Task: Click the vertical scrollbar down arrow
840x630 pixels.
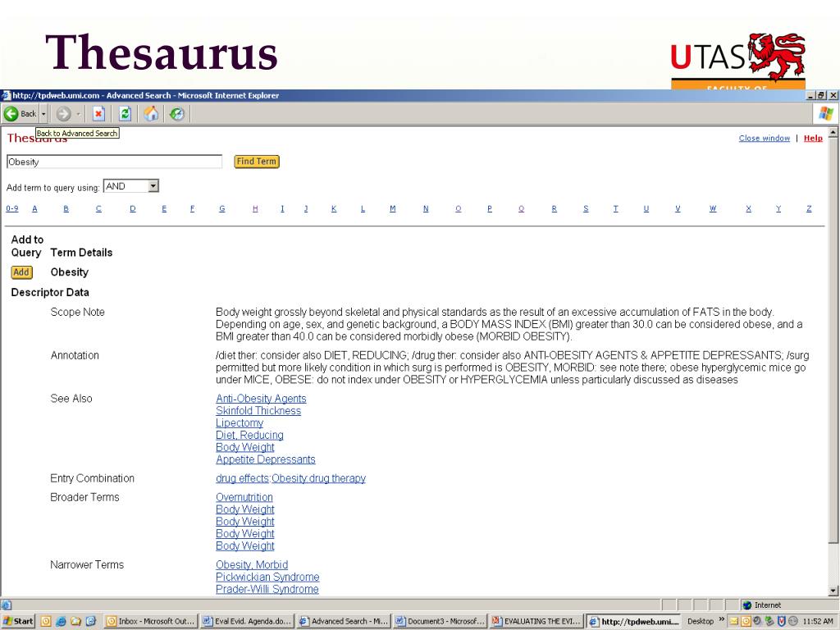Action: tap(833, 592)
